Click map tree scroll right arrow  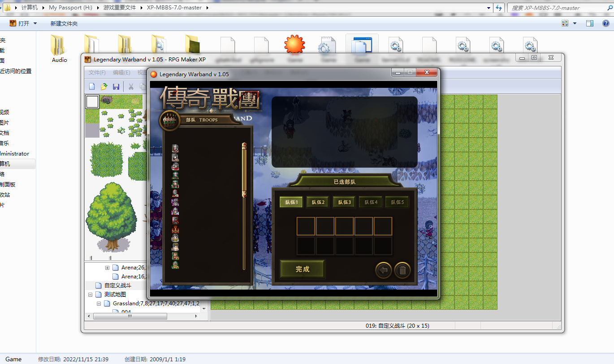(x=197, y=316)
